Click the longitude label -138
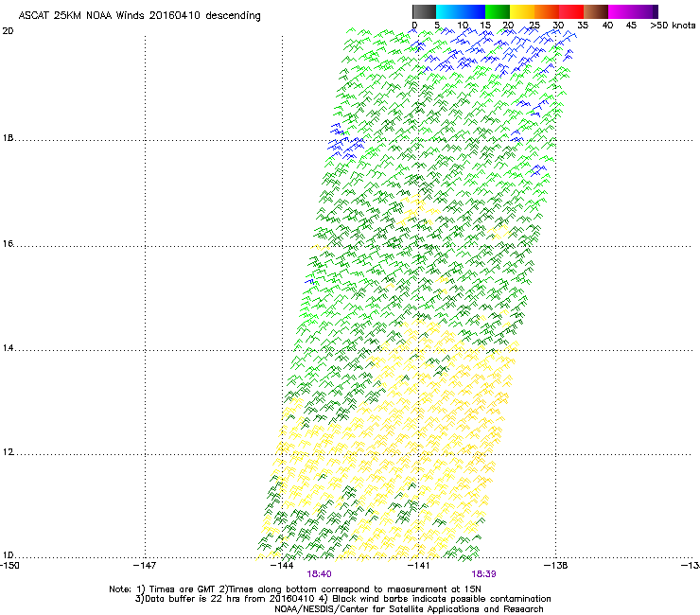The width and height of the screenshot is (700, 615). 555,566
